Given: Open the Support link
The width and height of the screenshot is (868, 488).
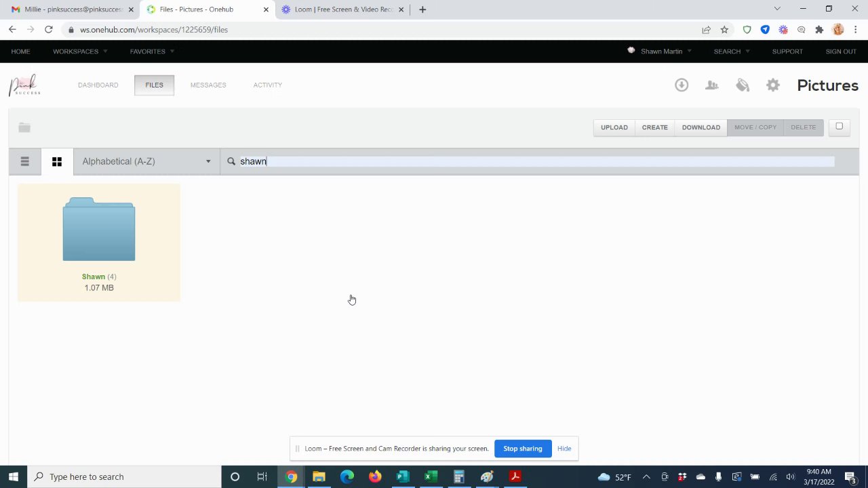Looking at the screenshot, I should tap(787, 52).
